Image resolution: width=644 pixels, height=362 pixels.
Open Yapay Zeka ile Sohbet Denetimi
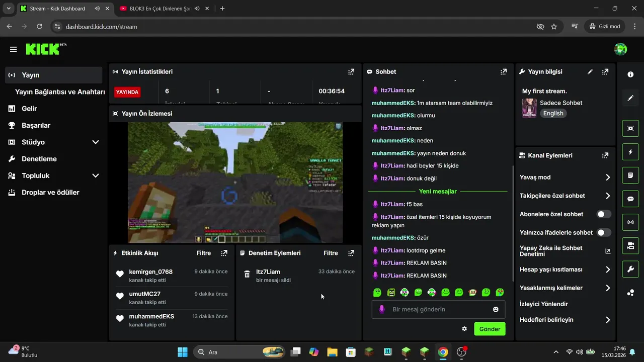coord(565,251)
